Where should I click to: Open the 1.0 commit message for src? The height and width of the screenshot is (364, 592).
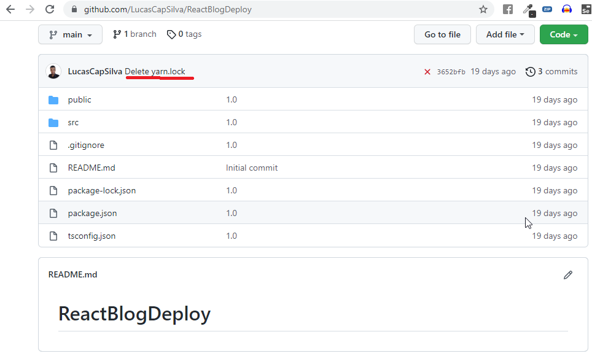tap(232, 122)
